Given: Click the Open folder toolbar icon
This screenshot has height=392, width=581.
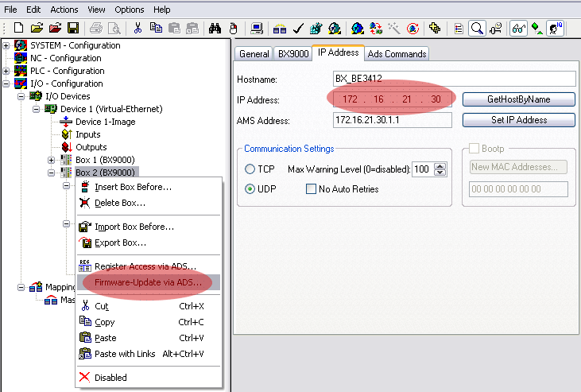Looking at the screenshot, I should coord(37,28).
